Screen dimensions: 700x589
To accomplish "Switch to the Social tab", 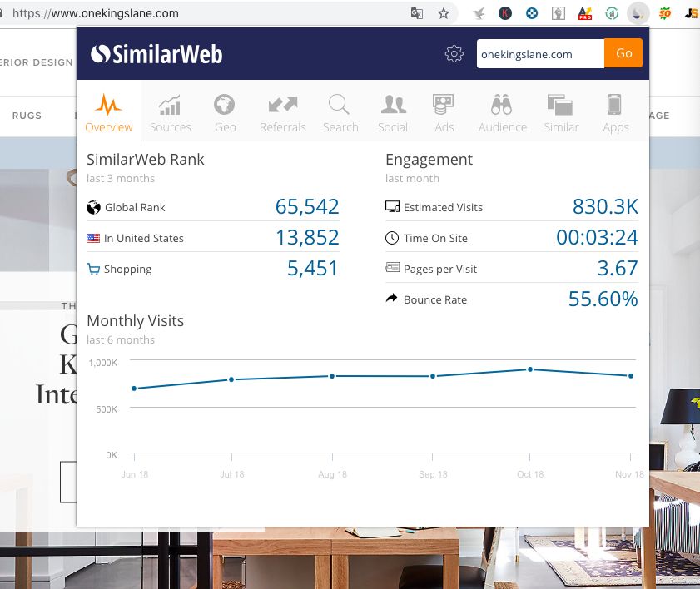I will point(393,114).
